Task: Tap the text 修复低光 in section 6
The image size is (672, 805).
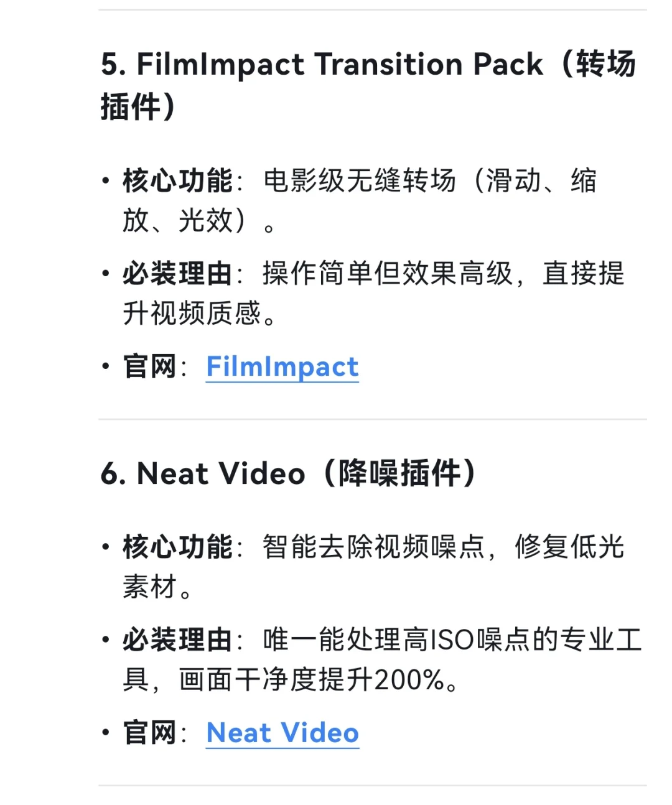Action: (x=569, y=547)
